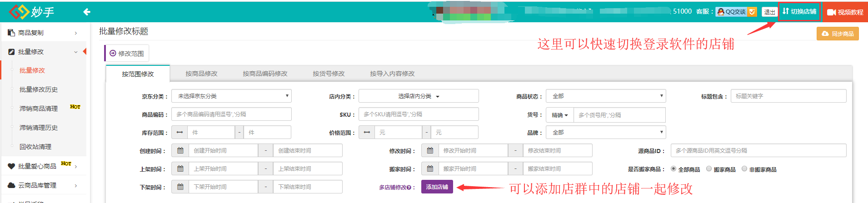Expand the 选择店内分类 dropdown
868x203 pixels.
pyautogui.click(x=419, y=96)
